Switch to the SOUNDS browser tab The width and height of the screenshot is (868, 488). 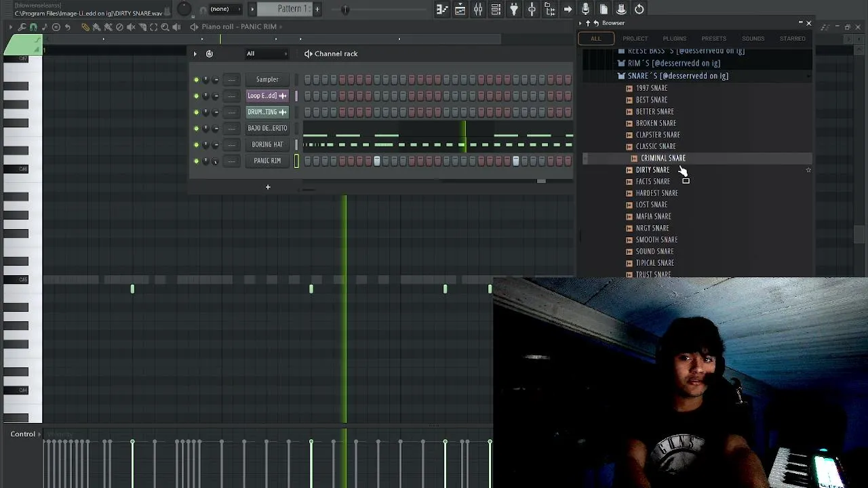point(753,39)
